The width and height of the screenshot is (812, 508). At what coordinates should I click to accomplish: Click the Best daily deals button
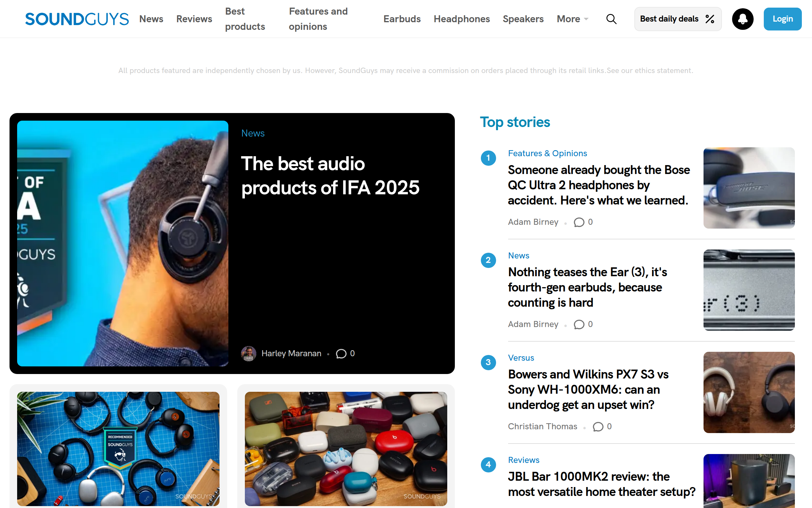(678, 19)
